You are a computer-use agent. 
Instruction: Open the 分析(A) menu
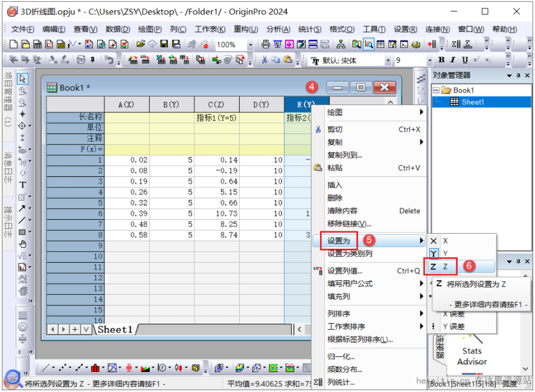click(278, 30)
